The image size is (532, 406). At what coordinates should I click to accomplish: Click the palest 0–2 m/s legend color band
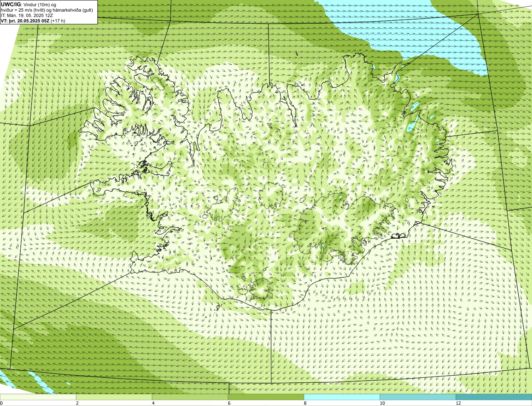point(38,397)
